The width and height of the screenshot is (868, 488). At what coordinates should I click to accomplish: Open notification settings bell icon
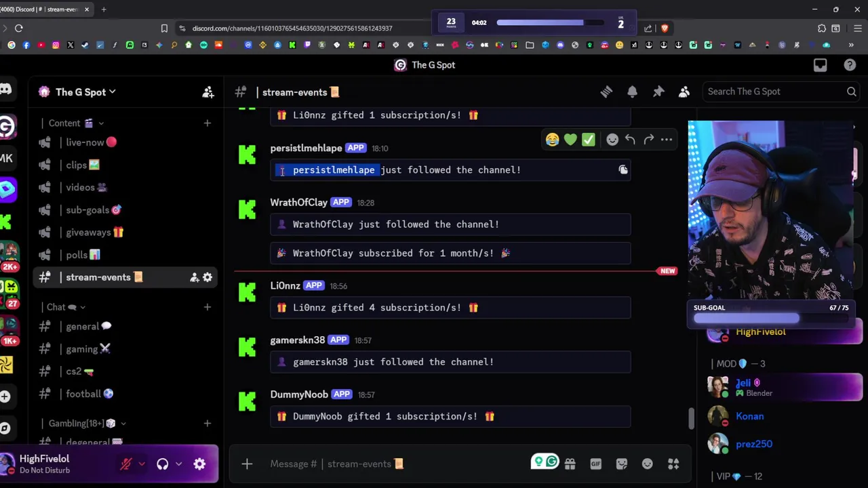[632, 92]
